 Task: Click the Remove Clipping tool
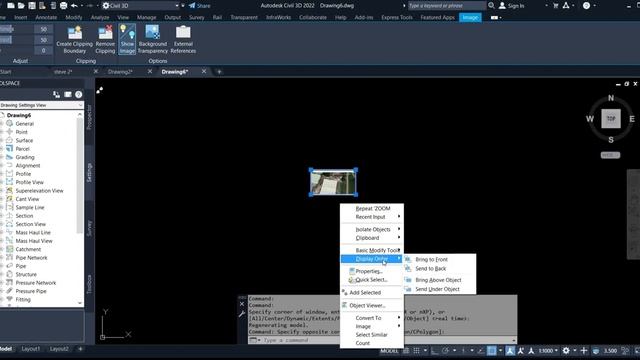coord(105,40)
